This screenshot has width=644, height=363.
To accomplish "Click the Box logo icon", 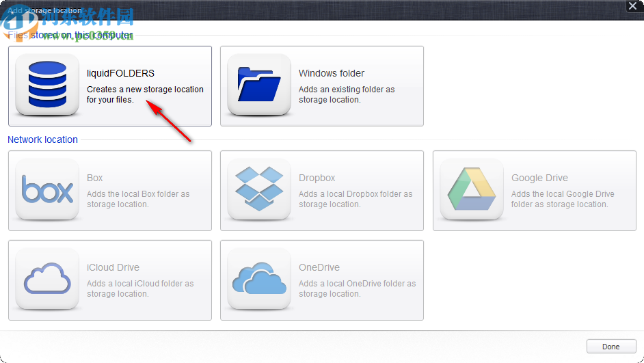I will 47,189.
